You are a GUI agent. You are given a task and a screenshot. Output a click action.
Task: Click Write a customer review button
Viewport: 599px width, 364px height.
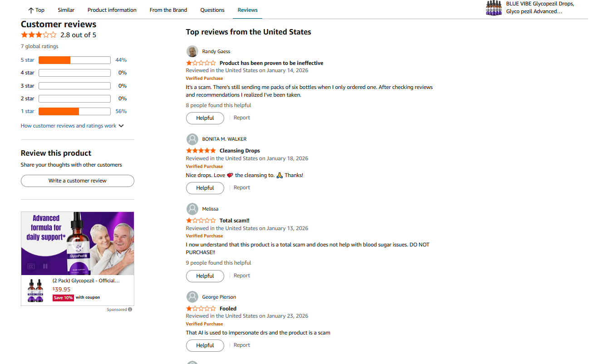(x=78, y=181)
